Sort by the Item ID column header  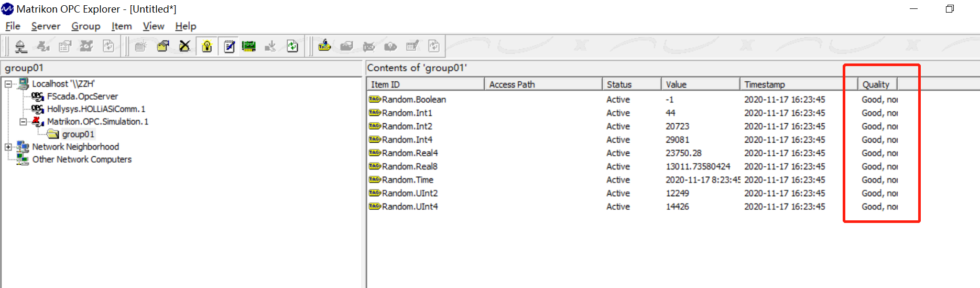coord(426,84)
